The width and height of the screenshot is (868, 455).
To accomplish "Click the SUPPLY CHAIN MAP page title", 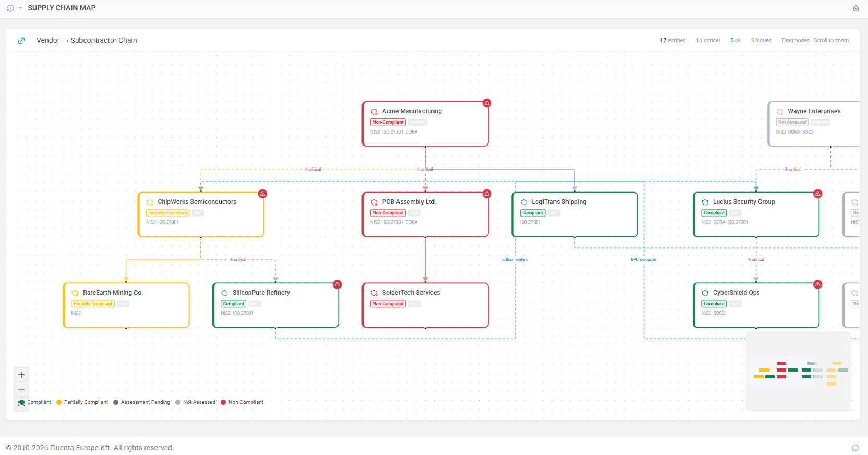I will 62,8.
